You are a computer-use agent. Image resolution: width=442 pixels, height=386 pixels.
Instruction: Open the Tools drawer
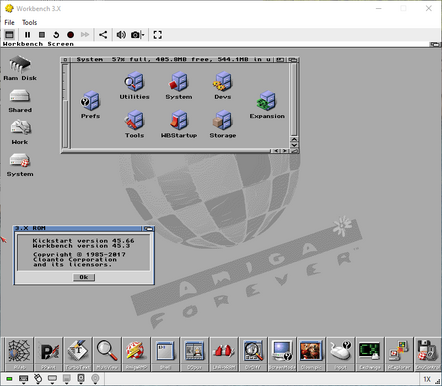[x=134, y=124]
